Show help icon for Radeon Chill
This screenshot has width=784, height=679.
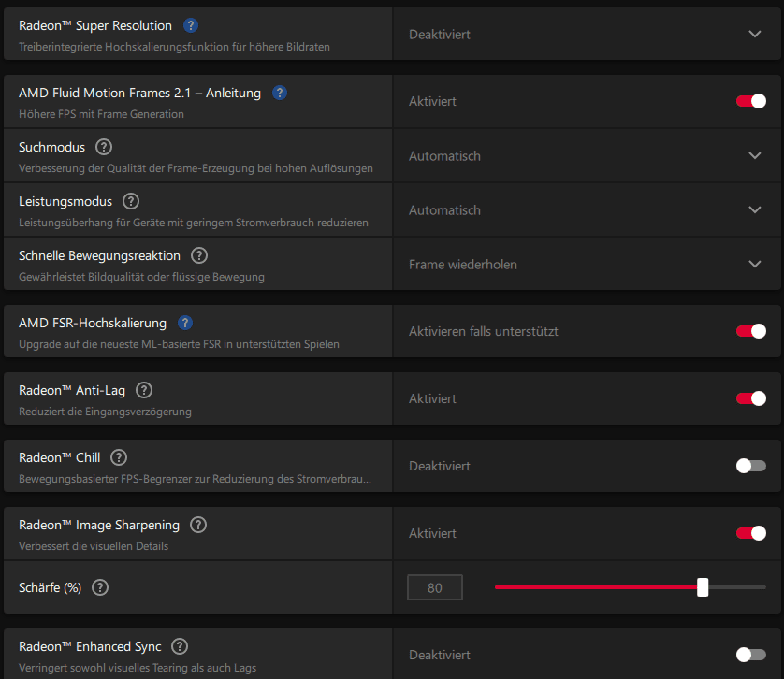coord(119,457)
